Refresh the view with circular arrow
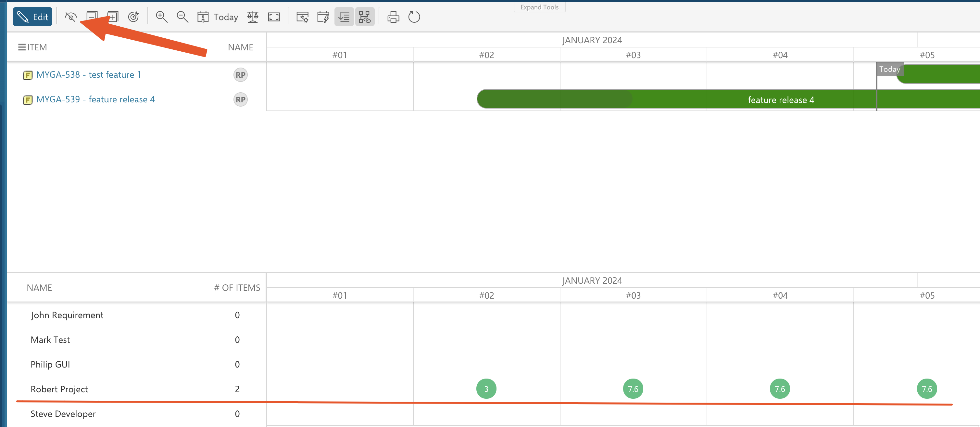Viewport: 980px width, 427px height. pos(414,17)
